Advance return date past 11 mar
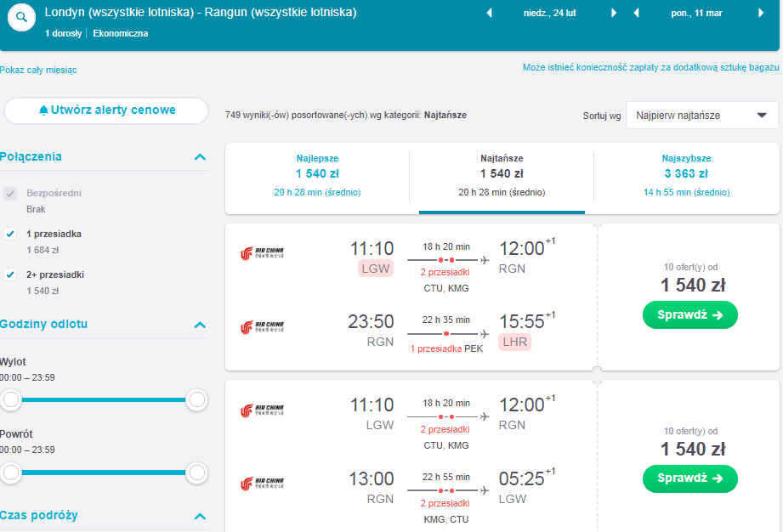This screenshot has height=532, width=783. (761, 13)
